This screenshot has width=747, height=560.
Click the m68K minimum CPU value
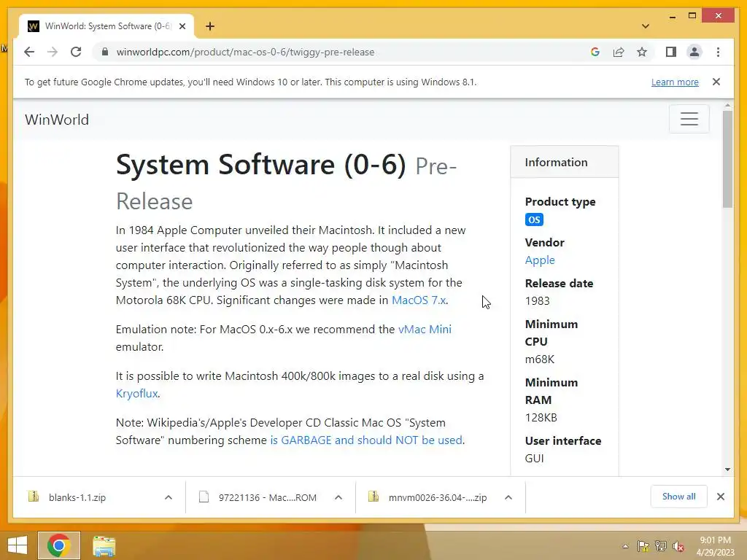coord(540,359)
